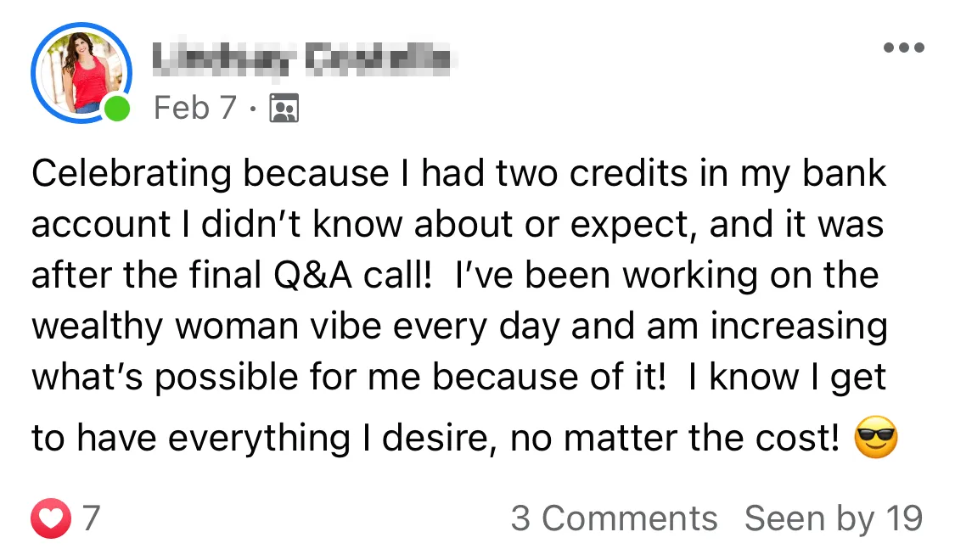This screenshot has width=955, height=560.
Task: Click the sunglasses emoji in the post
Action: (x=876, y=437)
